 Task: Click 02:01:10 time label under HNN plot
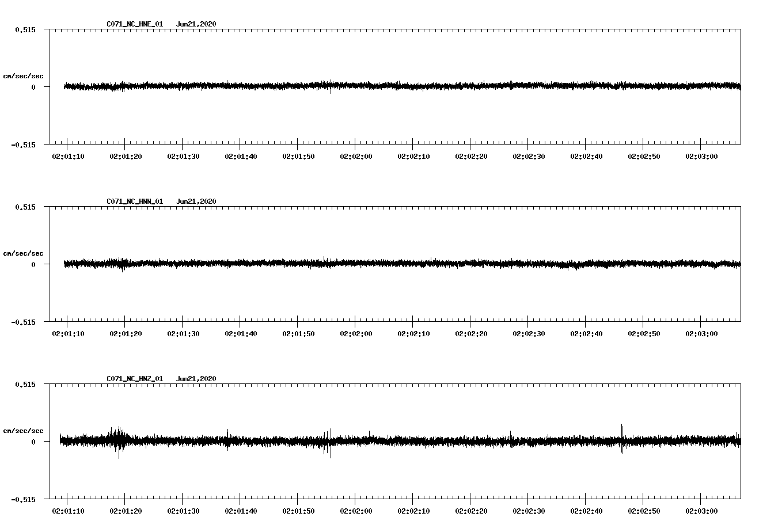point(68,334)
